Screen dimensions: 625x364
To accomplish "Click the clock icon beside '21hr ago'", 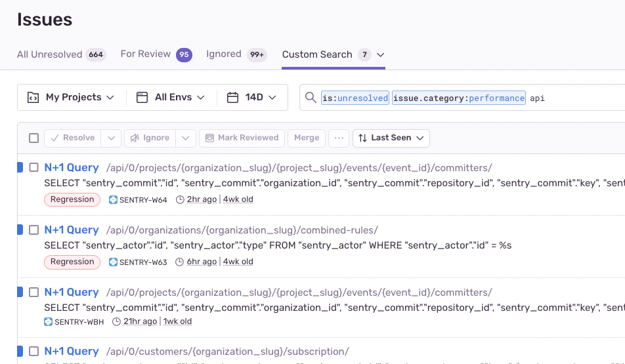I will pyautogui.click(x=116, y=321).
